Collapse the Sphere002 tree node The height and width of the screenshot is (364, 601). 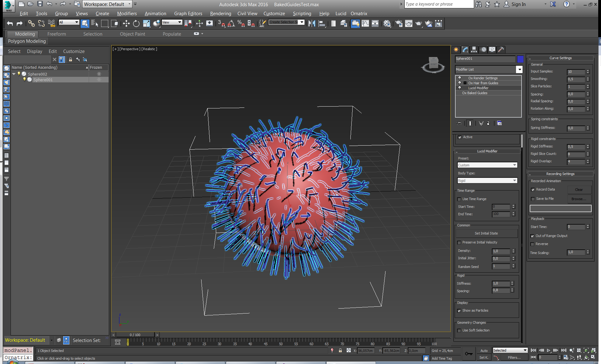point(14,74)
